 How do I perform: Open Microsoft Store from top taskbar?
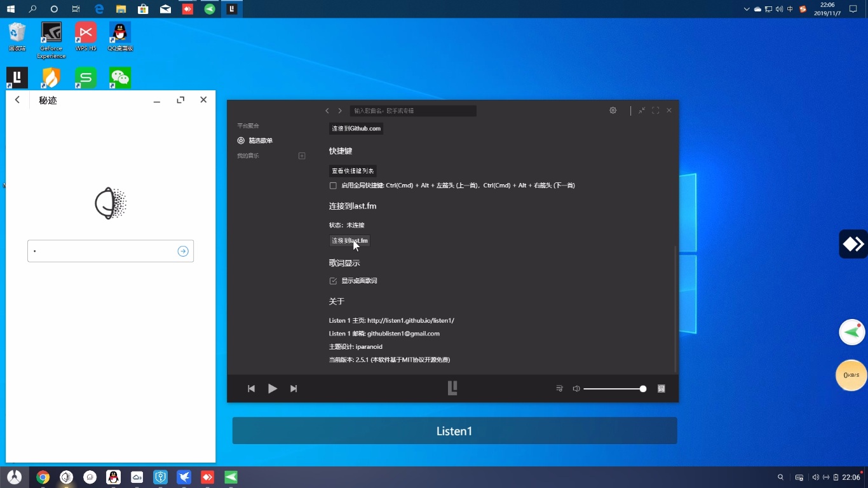tap(143, 9)
